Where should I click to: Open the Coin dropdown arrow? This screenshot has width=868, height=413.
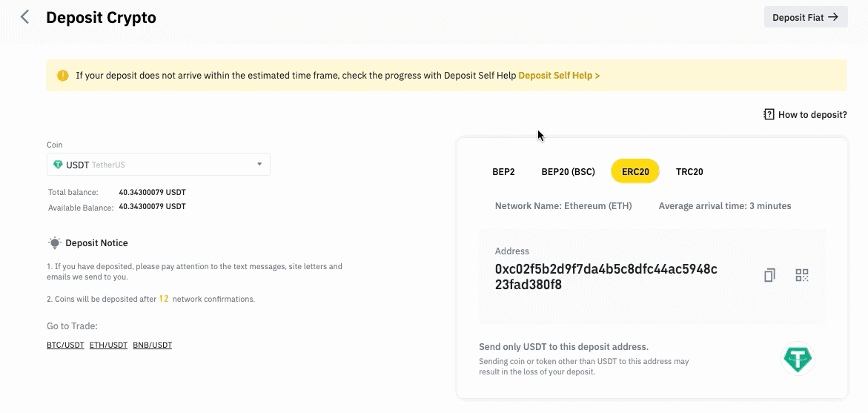coord(259,165)
